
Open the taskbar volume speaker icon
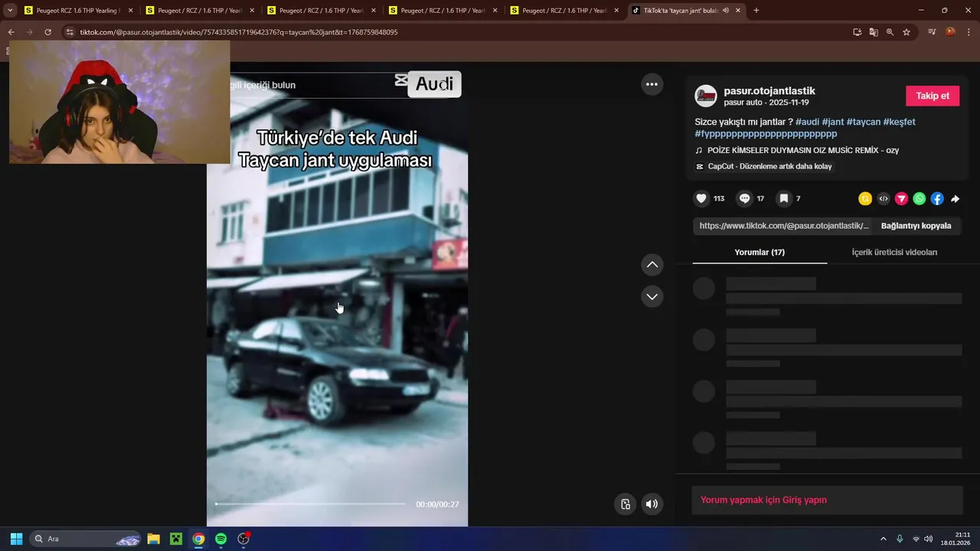(x=929, y=539)
